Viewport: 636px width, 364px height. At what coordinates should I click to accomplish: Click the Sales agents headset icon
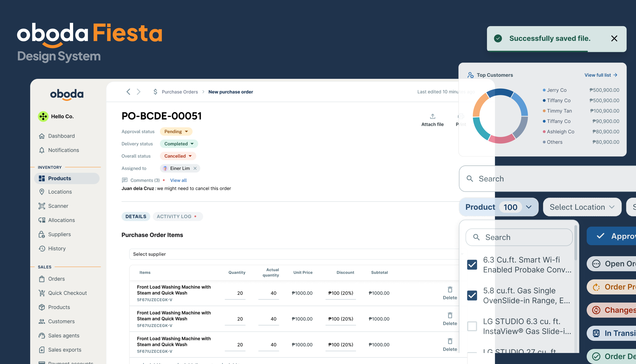[42, 335]
